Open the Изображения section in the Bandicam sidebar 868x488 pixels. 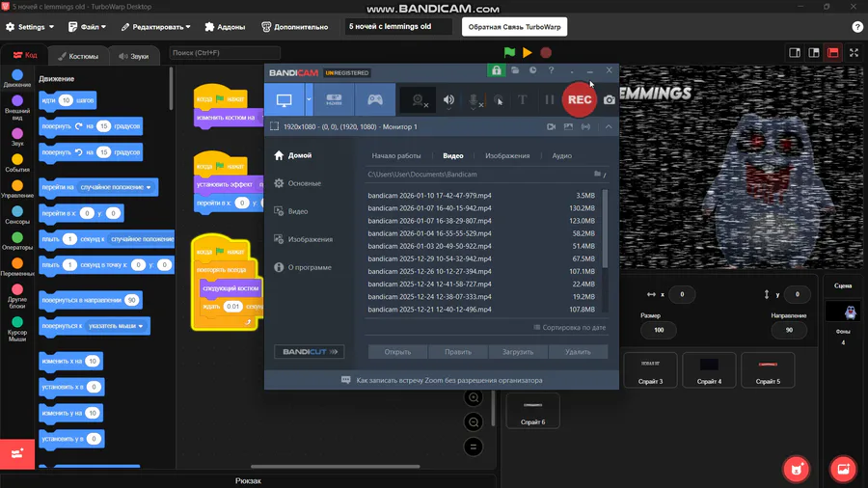[304, 239]
